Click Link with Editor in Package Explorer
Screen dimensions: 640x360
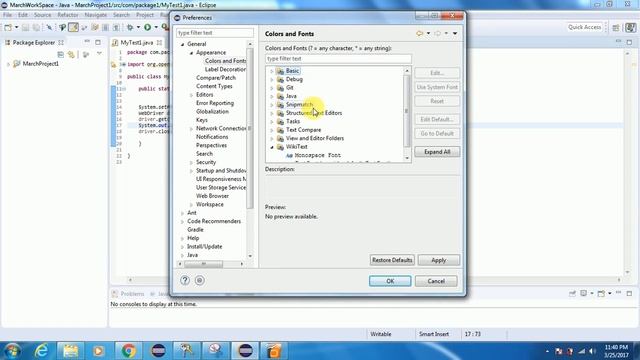coord(72,54)
